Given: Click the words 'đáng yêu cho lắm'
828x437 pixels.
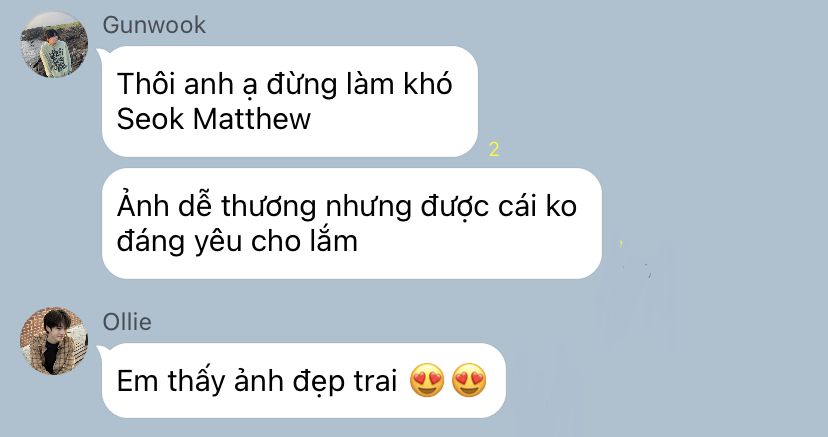Looking at the screenshot, I should (x=237, y=242).
